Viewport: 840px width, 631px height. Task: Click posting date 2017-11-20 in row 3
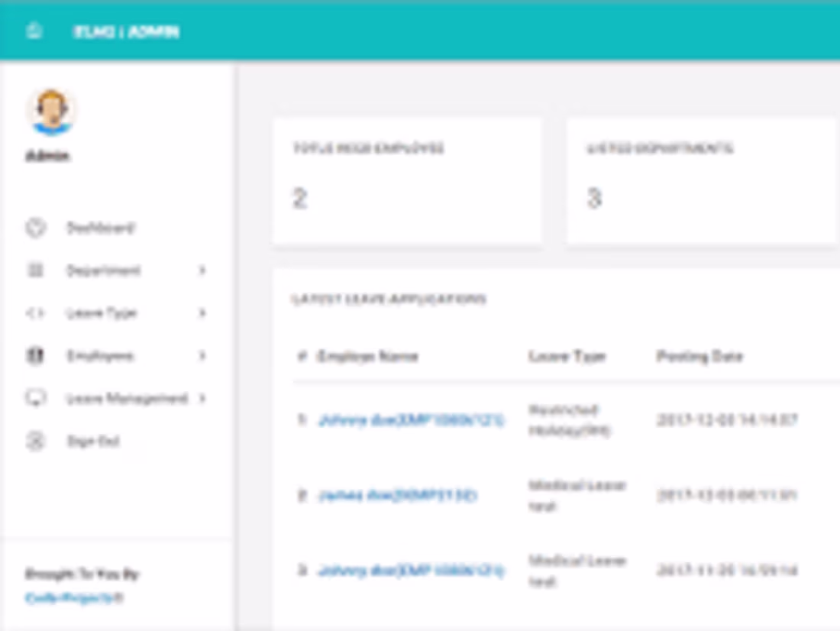click(x=727, y=570)
